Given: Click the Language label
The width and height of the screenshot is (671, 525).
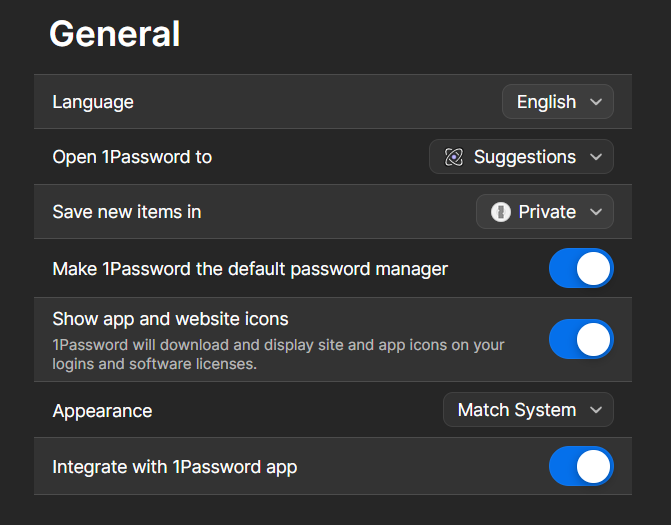Looking at the screenshot, I should point(93,102).
